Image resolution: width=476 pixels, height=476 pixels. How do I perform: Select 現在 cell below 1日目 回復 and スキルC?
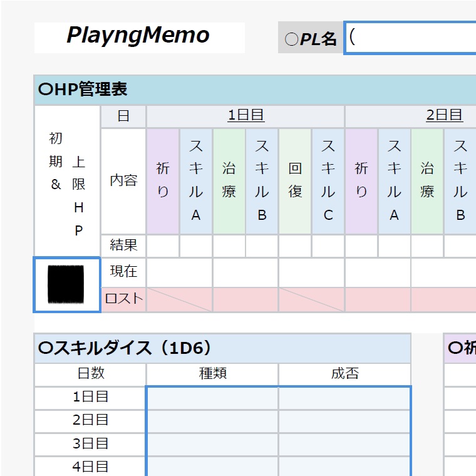point(311,272)
